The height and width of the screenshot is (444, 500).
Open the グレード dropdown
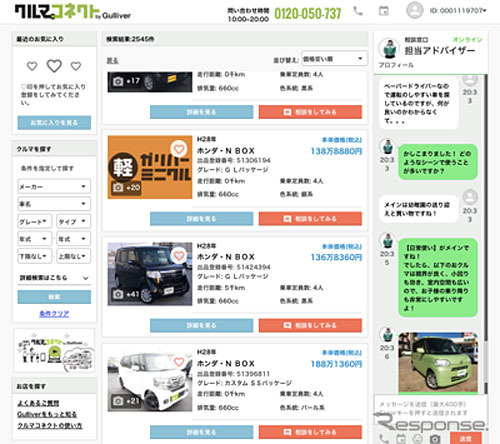point(35,221)
